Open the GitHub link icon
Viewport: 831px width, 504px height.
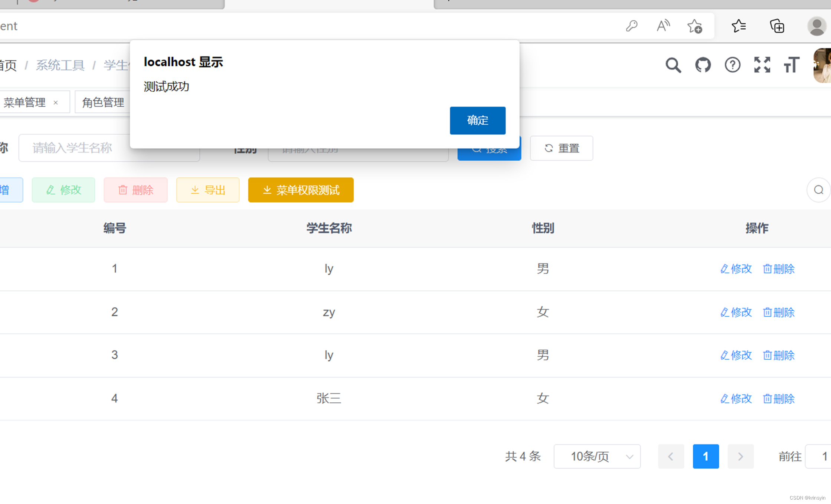[x=703, y=65]
